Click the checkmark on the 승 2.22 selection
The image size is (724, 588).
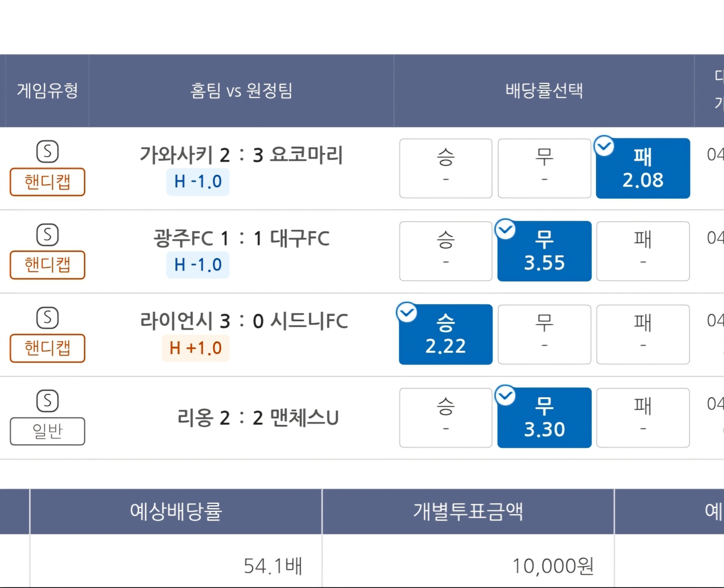(407, 313)
